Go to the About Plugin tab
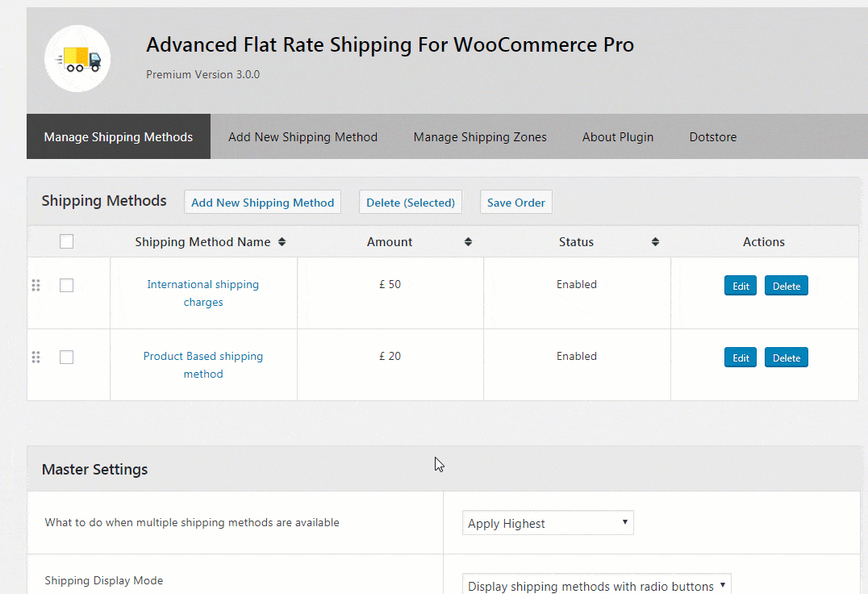 click(618, 137)
